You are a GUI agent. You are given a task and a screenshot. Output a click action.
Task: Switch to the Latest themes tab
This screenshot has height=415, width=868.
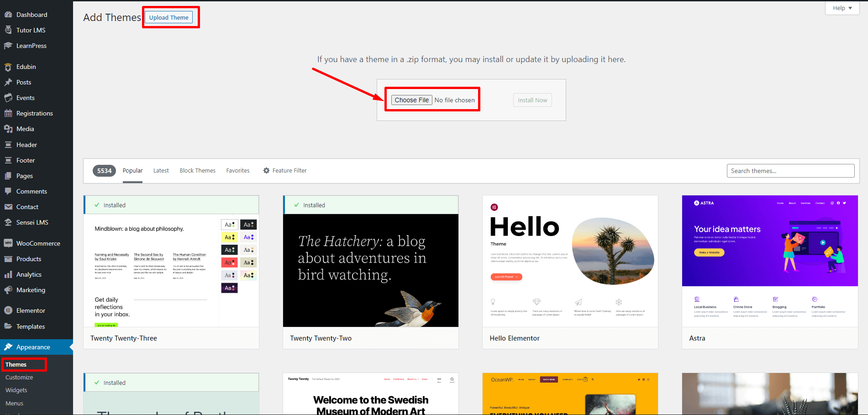click(161, 170)
